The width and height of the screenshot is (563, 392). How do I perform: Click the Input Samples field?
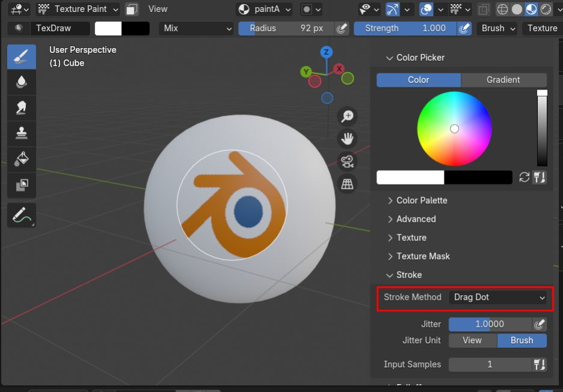[x=490, y=364]
